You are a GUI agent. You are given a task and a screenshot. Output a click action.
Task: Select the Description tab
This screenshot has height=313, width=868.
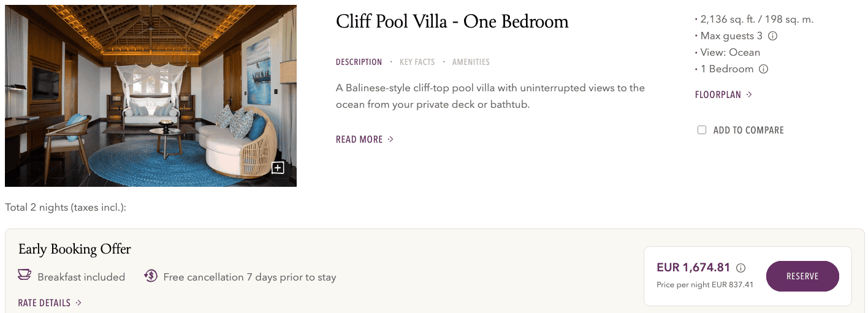(x=359, y=62)
